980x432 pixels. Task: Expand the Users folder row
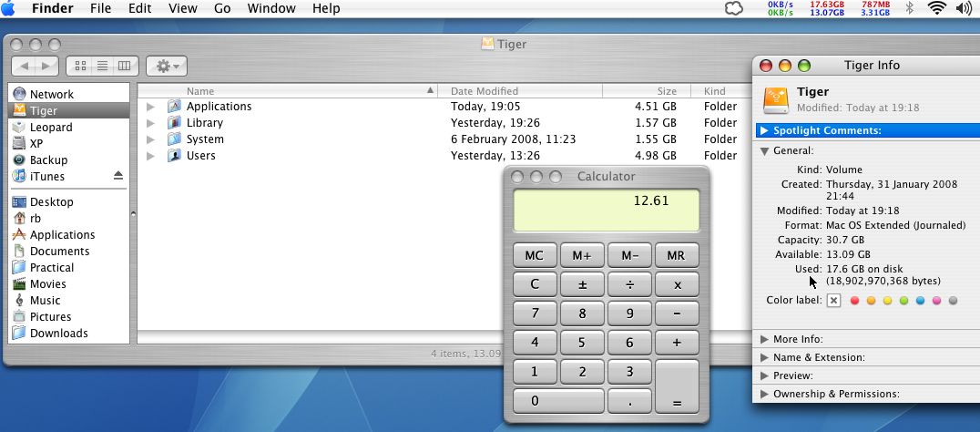point(150,155)
